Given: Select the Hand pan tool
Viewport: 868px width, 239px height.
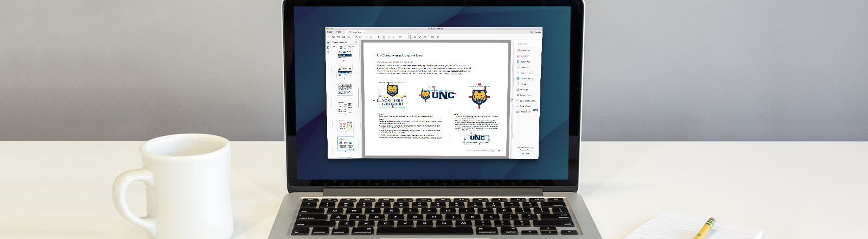Looking at the screenshot, I should (x=384, y=37).
